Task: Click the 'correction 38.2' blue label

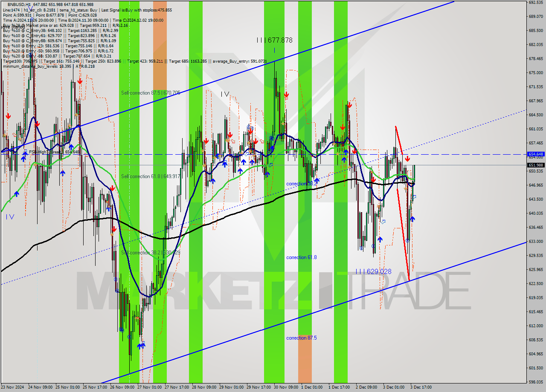Action: click(302, 184)
